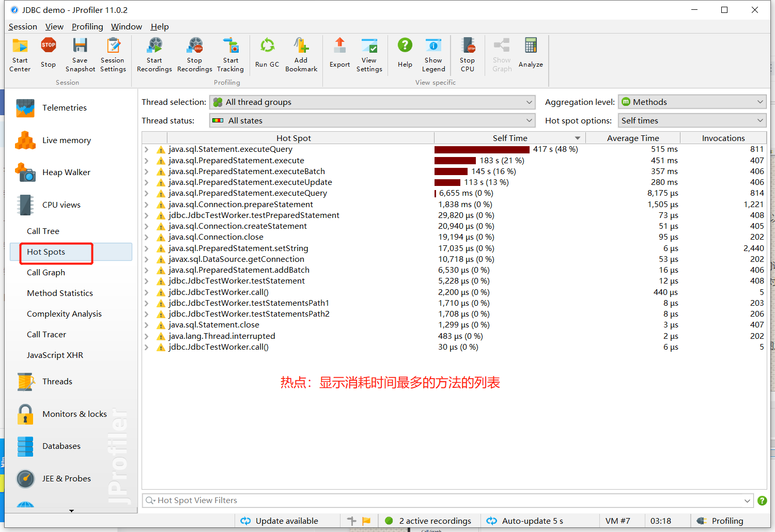The height and width of the screenshot is (532, 775).
Task: Select the Heap Walker view
Action: click(x=66, y=172)
